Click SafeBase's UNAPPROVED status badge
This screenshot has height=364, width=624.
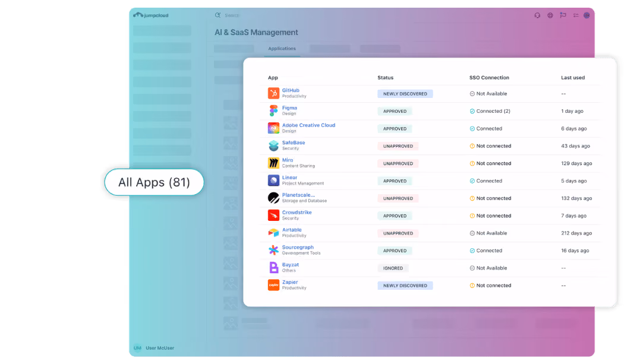coord(398,146)
